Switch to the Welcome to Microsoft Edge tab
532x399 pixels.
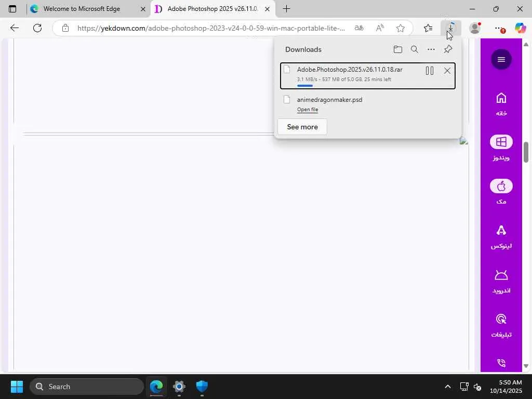click(x=82, y=9)
